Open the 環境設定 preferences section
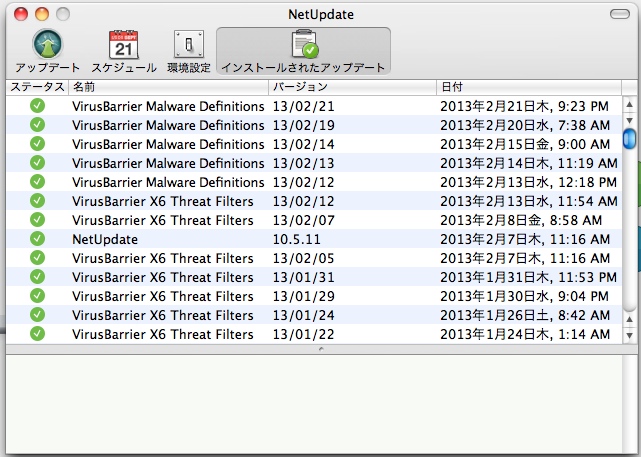The width and height of the screenshot is (641, 457). pos(188,51)
